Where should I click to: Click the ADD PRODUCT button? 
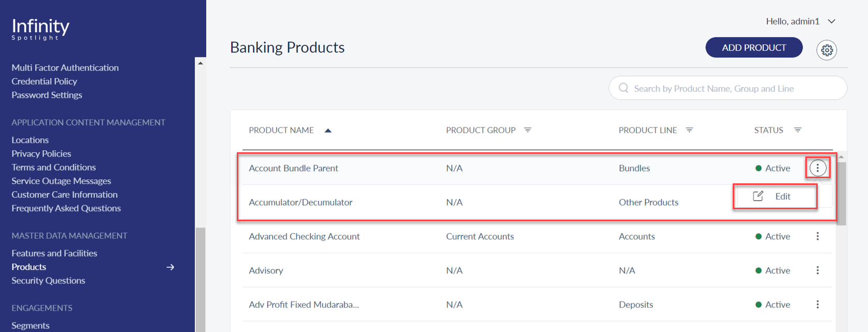pyautogui.click(x=754, y=48)
